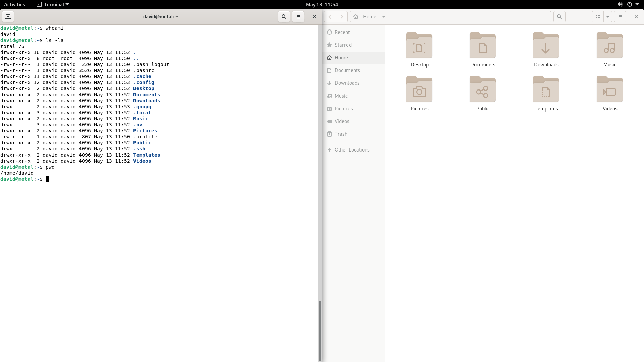Select Videos in Files sidebar
This screenshot has width=644, height=362.
(x=354, y=121)
